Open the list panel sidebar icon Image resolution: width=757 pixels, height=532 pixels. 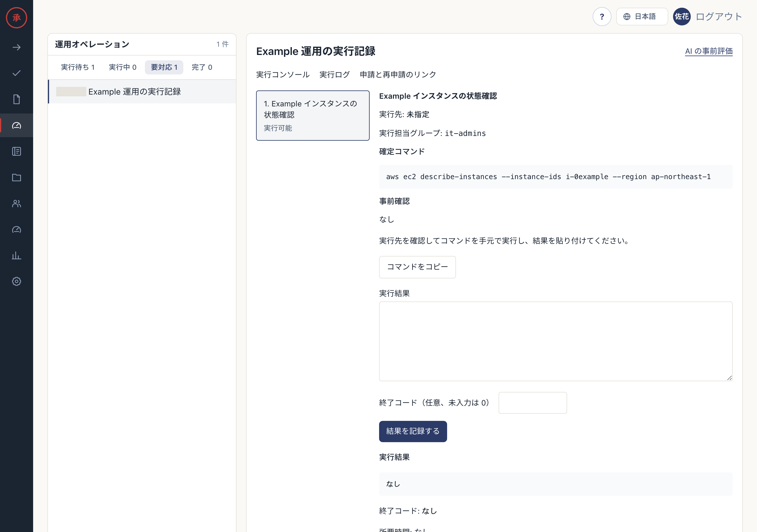point(17,151)
